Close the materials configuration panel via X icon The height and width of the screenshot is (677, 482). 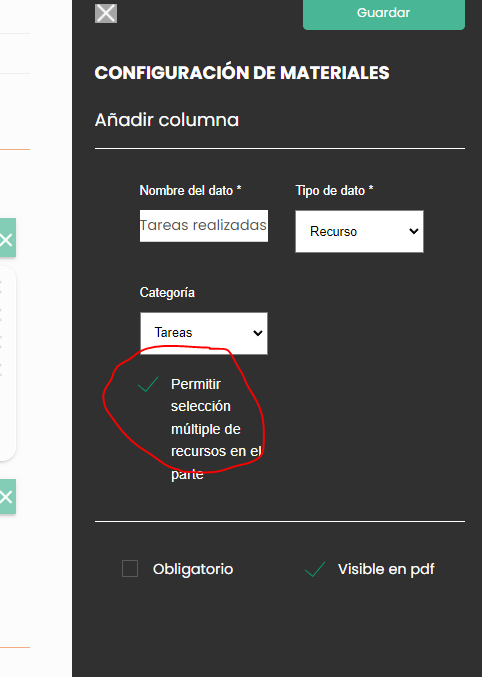click(x=106, y=13)
